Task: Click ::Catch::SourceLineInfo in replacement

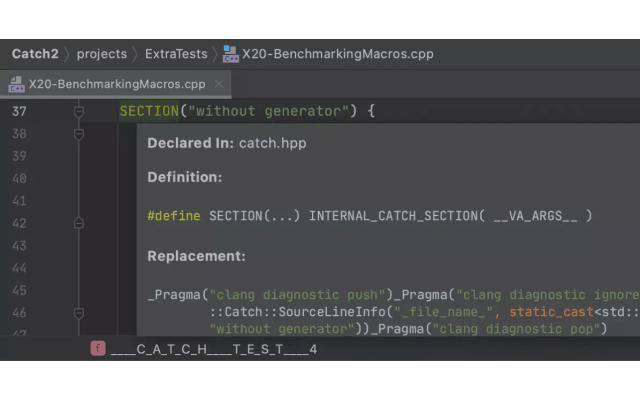Action: pos(298,312)
